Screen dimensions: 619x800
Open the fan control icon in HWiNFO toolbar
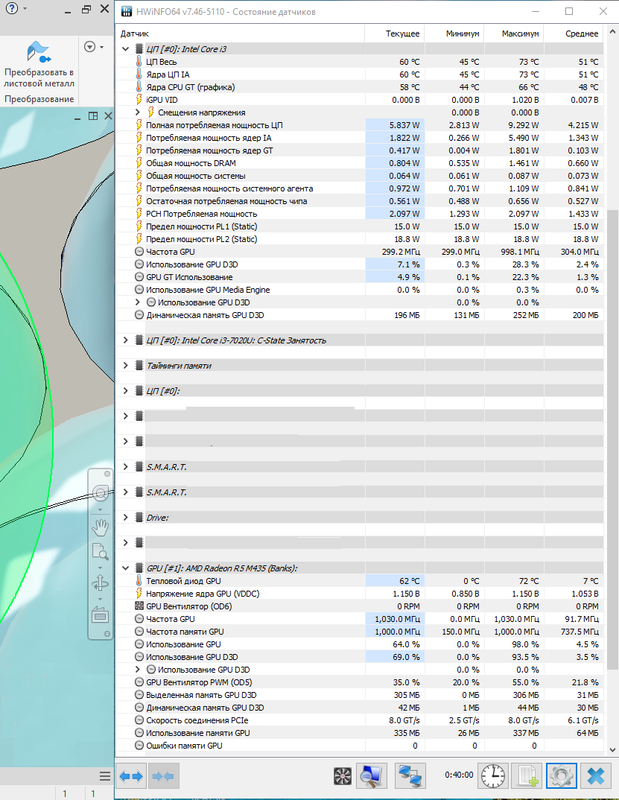[342, 776]
